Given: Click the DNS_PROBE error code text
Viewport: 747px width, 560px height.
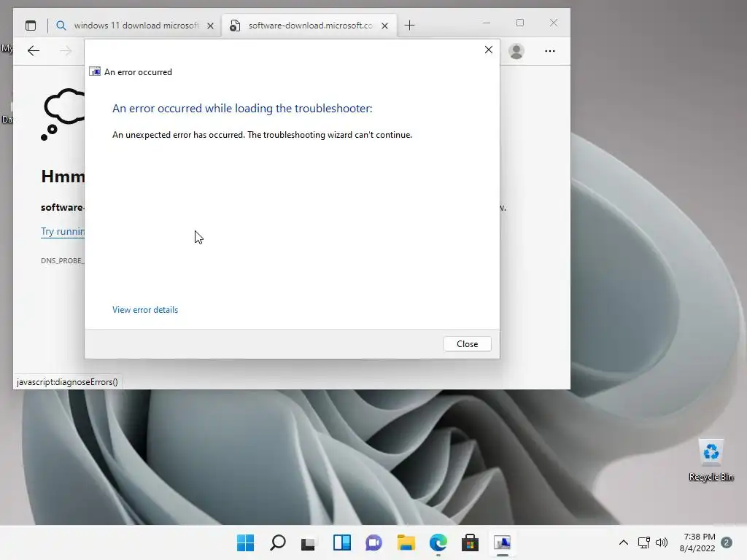Looking at the screenshot, I should tap(63, 260).
